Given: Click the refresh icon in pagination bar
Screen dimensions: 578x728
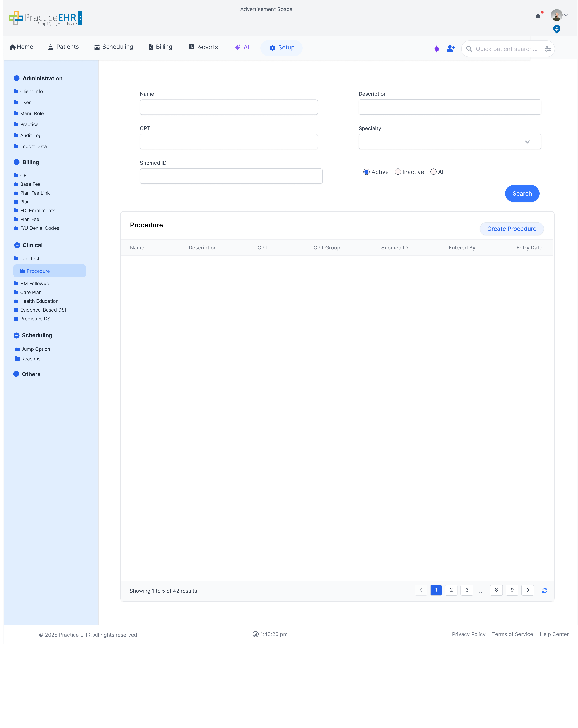Looking at the screenshot, I should tap(545, 591).
